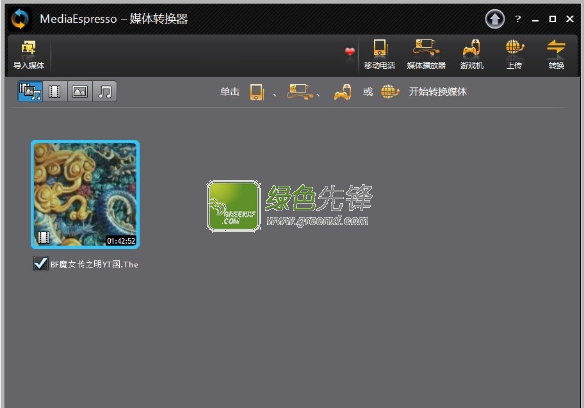The height and width of the screenshot is (408, 584).
Task: Select the video thumbnail with duration 01:42:52
Action: (x=85, y=194)
